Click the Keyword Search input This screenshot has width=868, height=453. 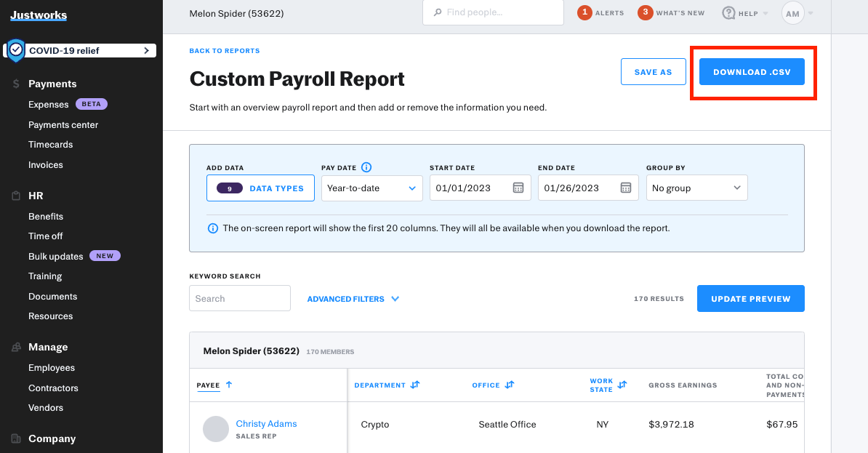240,298
